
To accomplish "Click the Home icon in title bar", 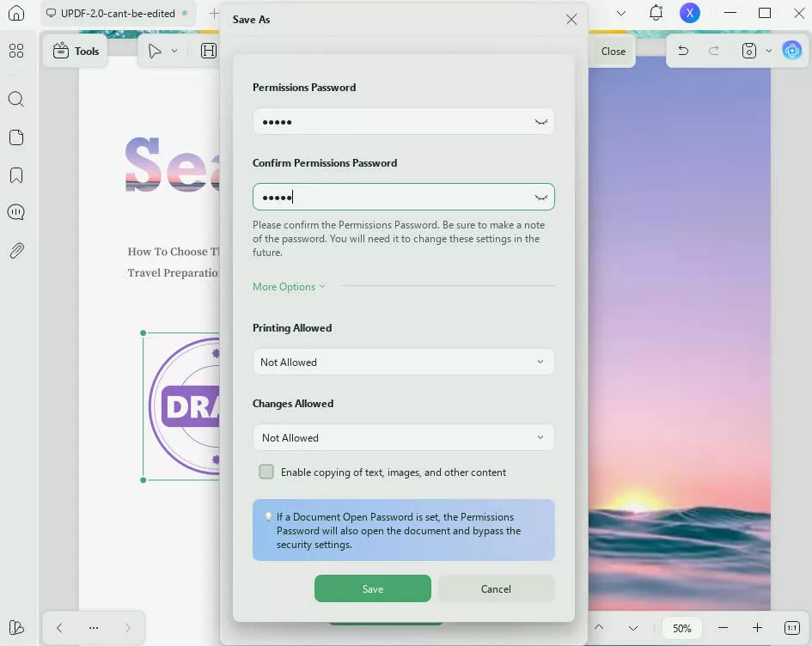I will [15, 14].
